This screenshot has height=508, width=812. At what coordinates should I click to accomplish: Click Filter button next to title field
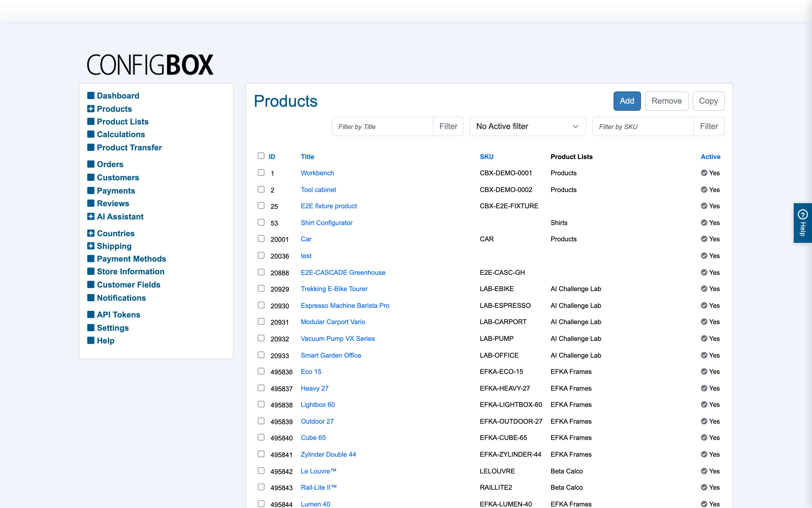click(x=448, y=126)
